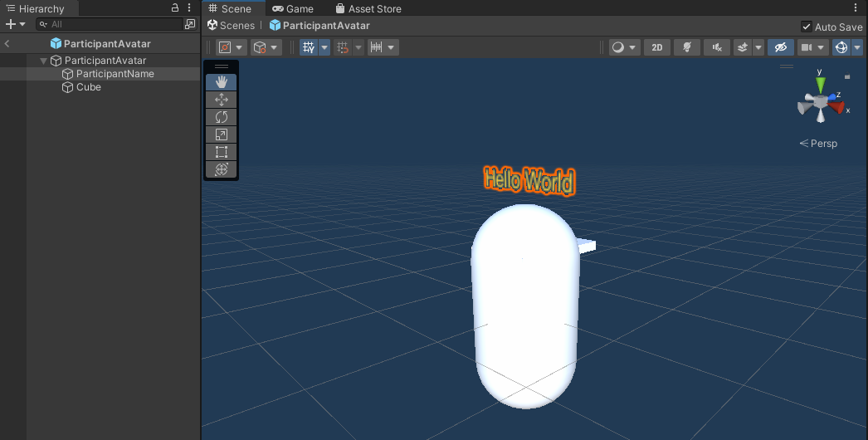Activate the Hand view tool
Image resolution: width=868 pixels, height=440 pixels.
[221, 81]
